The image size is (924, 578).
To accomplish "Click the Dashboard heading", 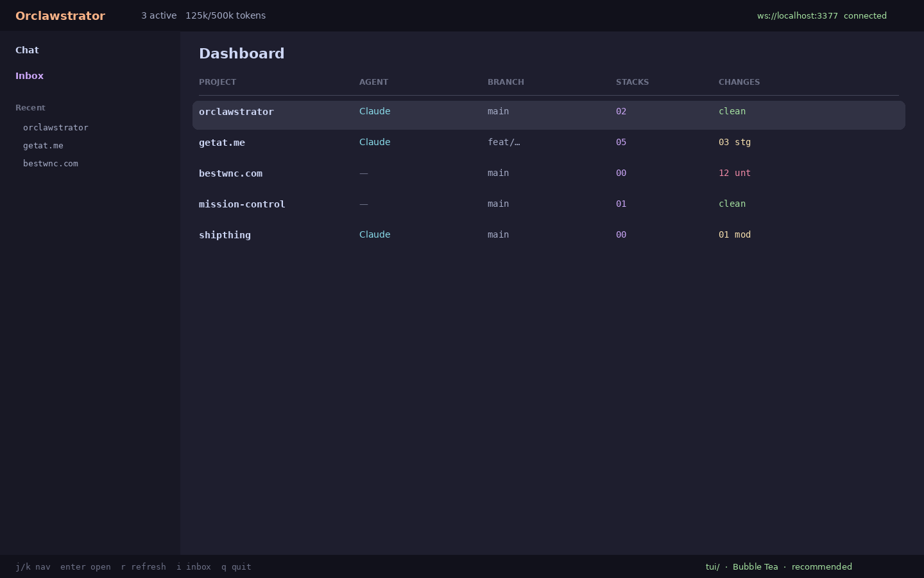I will point(242,53).
